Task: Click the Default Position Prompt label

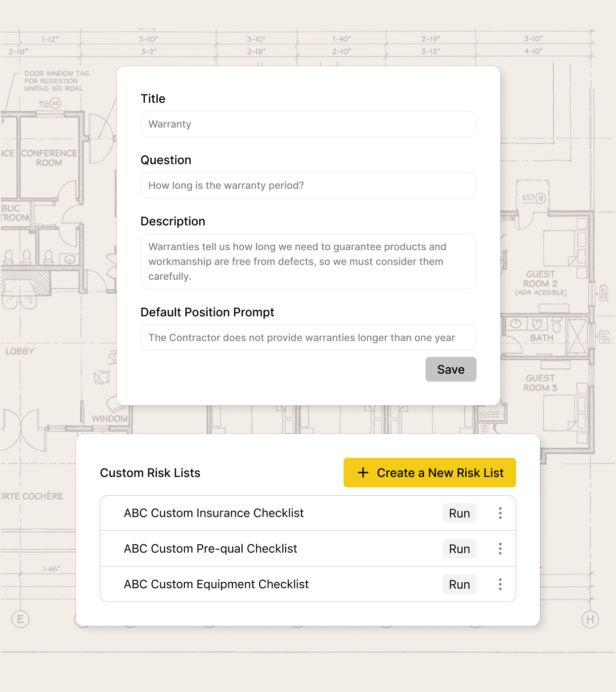Action: 207,312
